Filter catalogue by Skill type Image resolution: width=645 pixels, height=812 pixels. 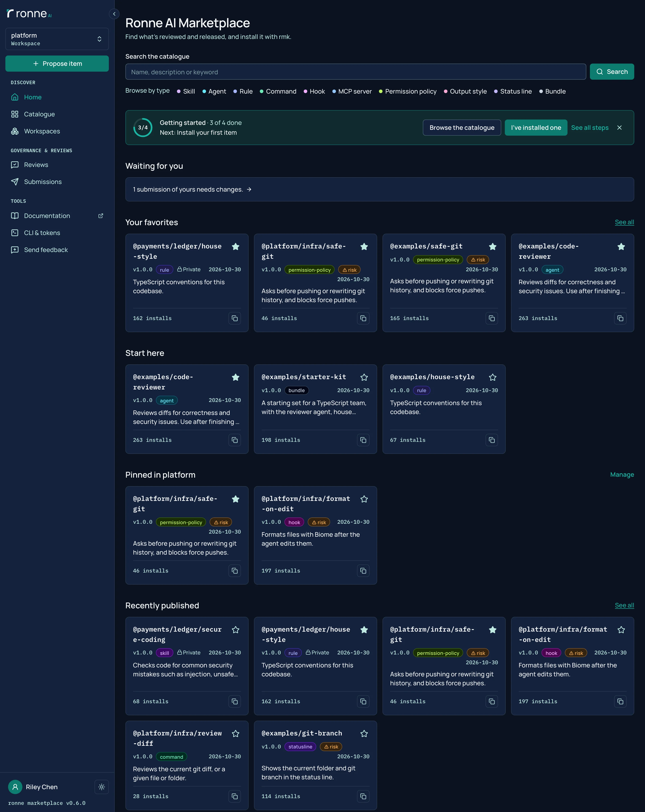[186, 92]
